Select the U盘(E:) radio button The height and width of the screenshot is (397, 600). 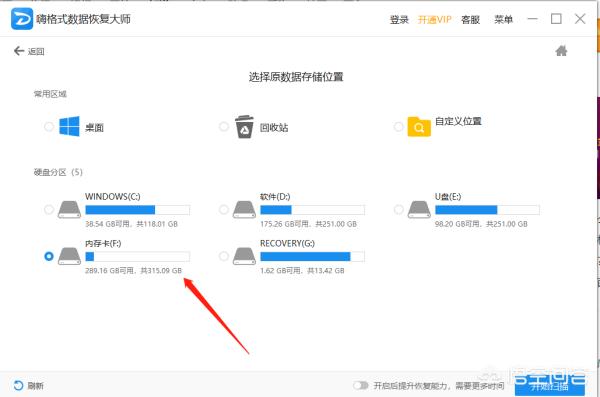point(399,209)
